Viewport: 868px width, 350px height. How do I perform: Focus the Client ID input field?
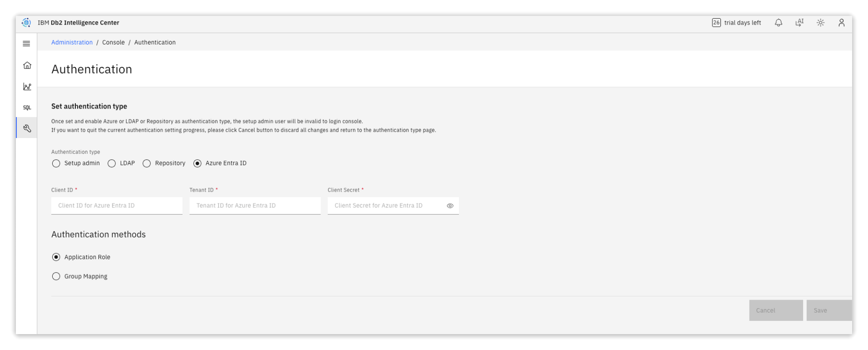pyautogui.click(x=117, y=206)
